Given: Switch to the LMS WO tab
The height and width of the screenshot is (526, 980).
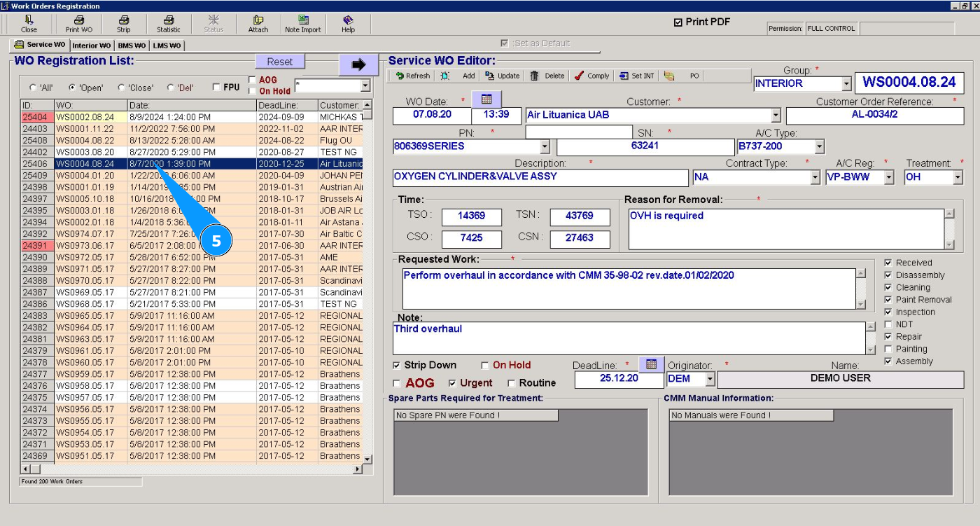Looking at the screenshot, I should point(167,46).
